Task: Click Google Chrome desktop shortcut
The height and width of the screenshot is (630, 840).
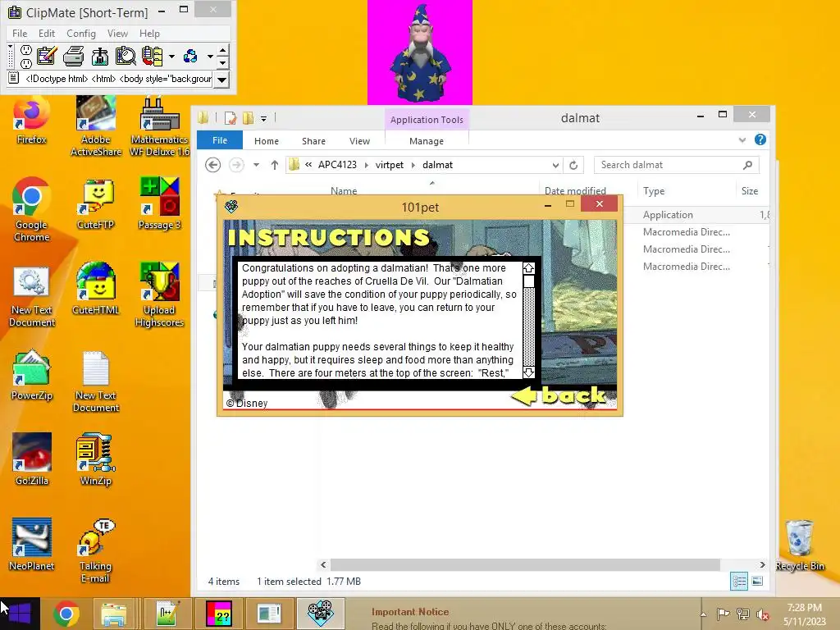Action: [32, 209]
